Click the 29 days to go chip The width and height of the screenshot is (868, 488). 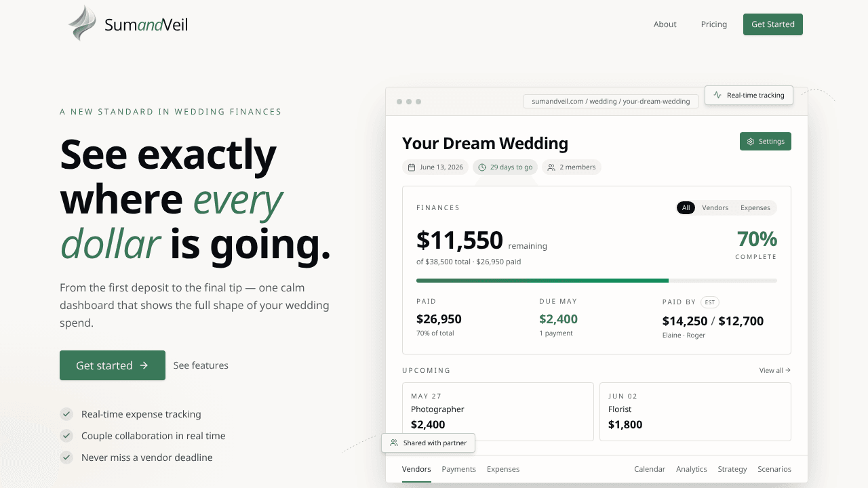pos(505,167)
